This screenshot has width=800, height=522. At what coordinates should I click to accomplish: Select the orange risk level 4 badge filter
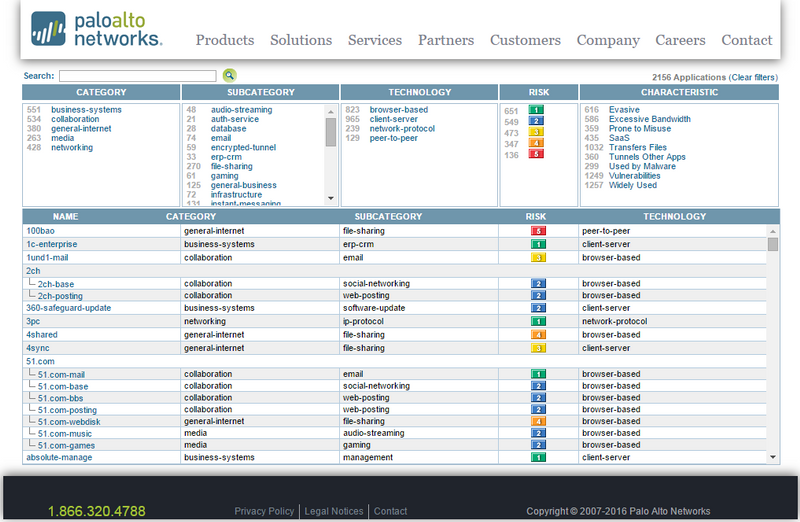[x=536, y=144]
